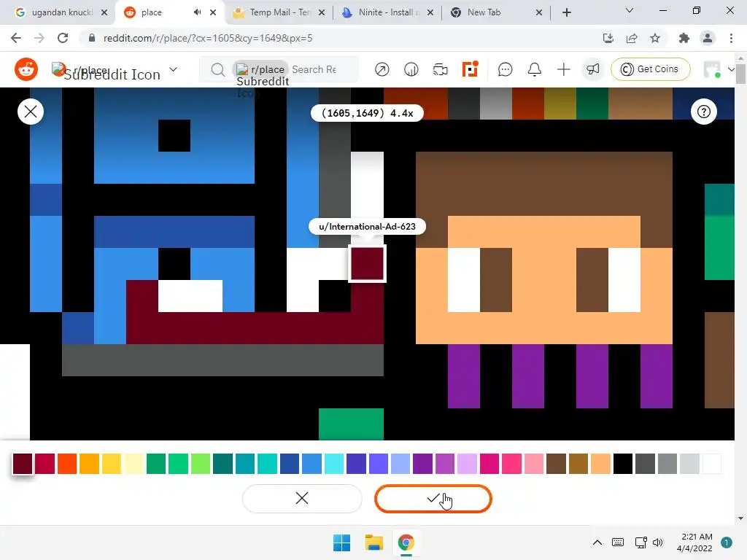Open the clock showing 2:21 AM
This screenshot has height=560, width=747.
tap(695, 542)
